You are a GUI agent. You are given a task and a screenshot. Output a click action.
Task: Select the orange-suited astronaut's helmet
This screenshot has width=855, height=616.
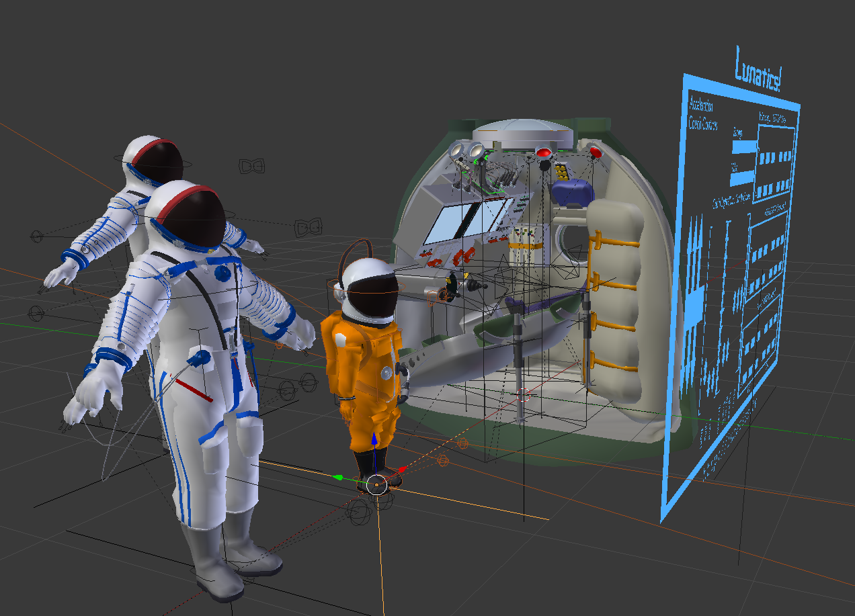tap(368, 289)
